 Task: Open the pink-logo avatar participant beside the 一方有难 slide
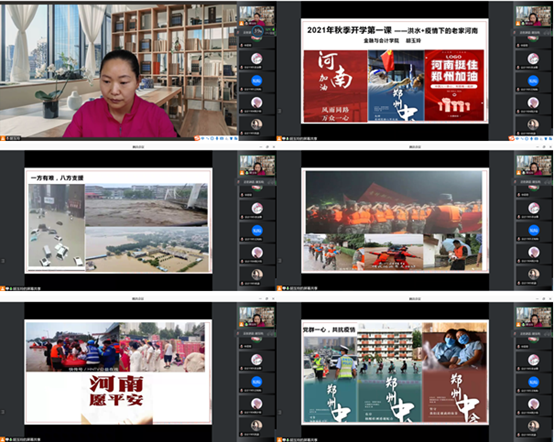coord(257,208)
